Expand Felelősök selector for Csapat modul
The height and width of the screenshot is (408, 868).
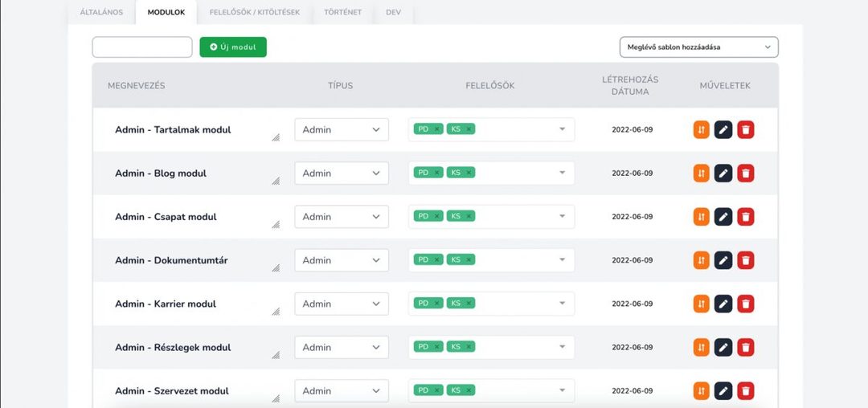562,216
